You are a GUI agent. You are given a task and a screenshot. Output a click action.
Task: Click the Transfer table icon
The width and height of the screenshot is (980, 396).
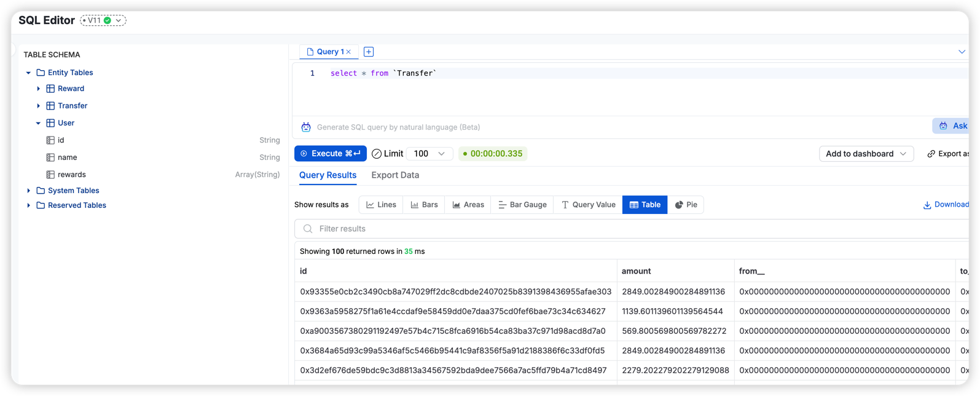[50, 106]
